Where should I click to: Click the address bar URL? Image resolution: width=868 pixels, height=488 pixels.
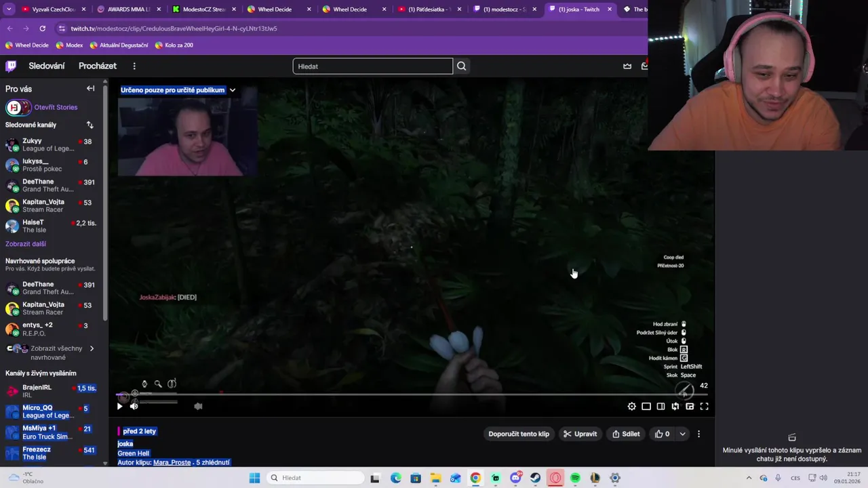tap(174, 28)
